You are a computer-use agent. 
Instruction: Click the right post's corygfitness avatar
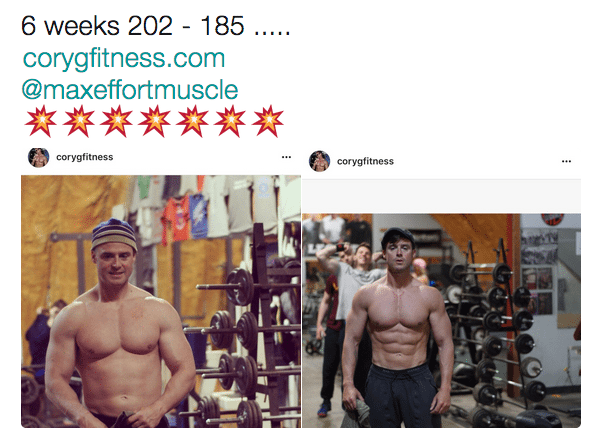pyautogui.click(x=319, y=161)
